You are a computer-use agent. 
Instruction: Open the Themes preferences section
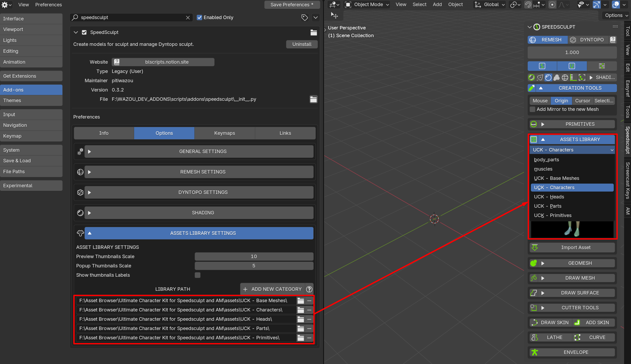[x=31, y=101]
